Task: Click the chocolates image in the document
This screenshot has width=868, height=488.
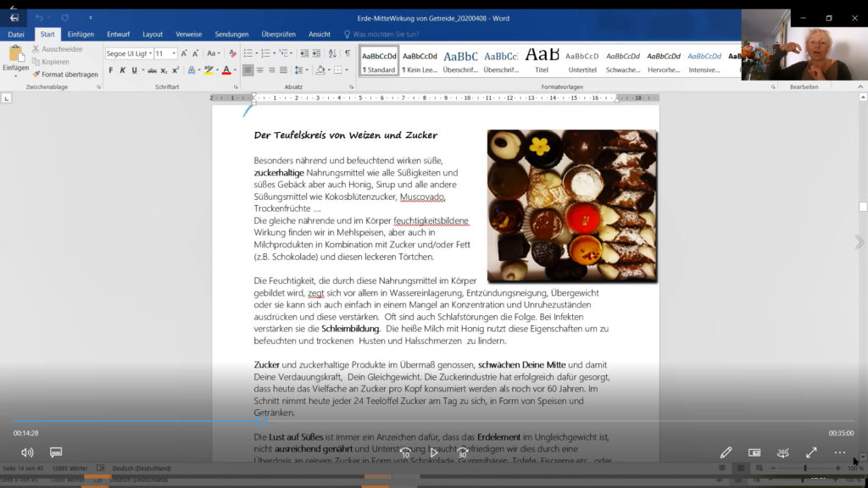Action: pyautogui.click(x=572, y=206)
